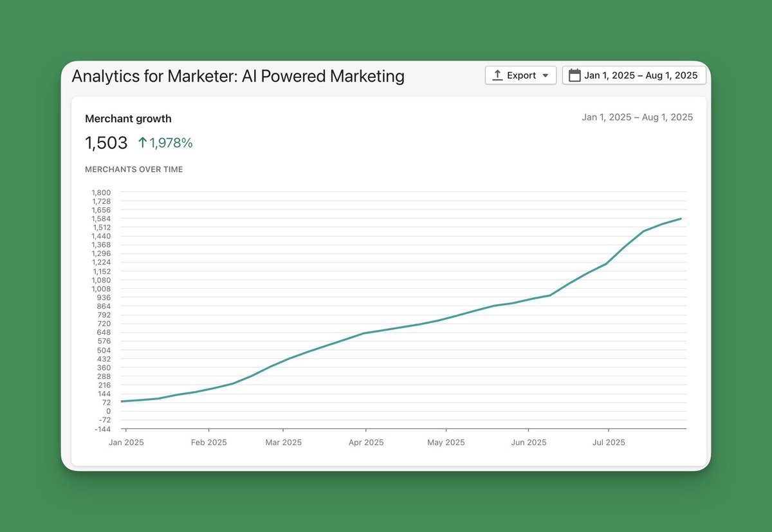Click the 72 y-axis label
This screenshot has width=772, height=532.
106,403
